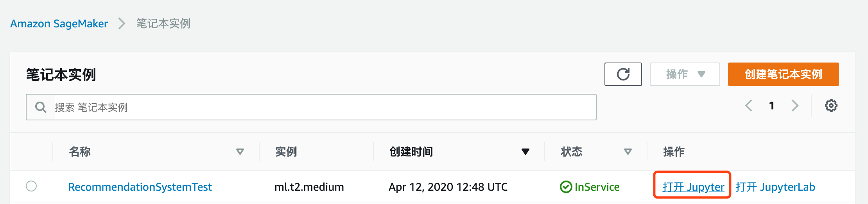Click the InService status check icon
868x204 pixels.
566,187
